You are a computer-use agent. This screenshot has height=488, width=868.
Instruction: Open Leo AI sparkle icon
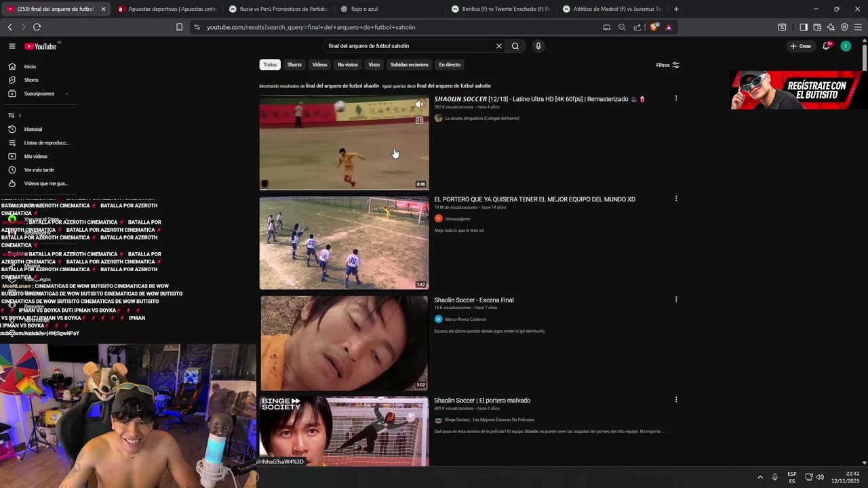point(831,27)
